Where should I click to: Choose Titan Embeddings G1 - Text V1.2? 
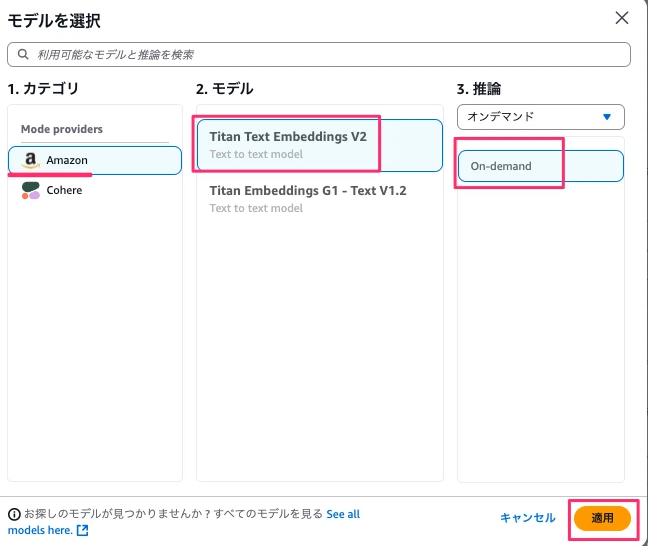click(319, 199)
